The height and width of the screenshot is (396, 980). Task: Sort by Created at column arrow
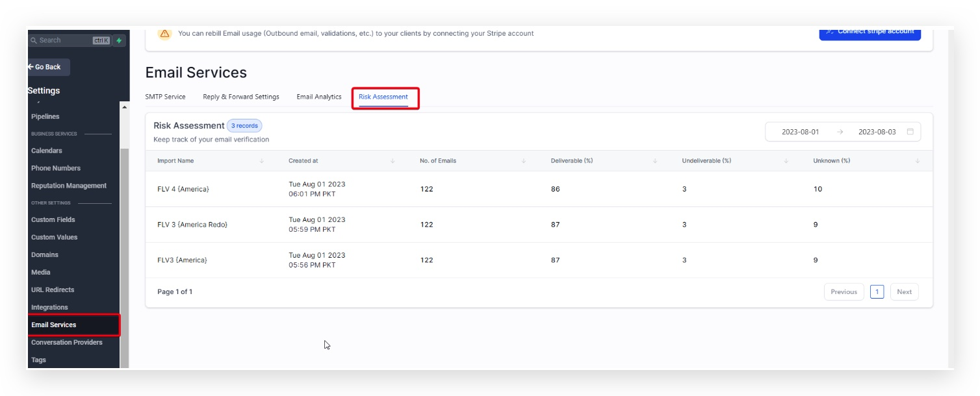click(x=393, y=161)
